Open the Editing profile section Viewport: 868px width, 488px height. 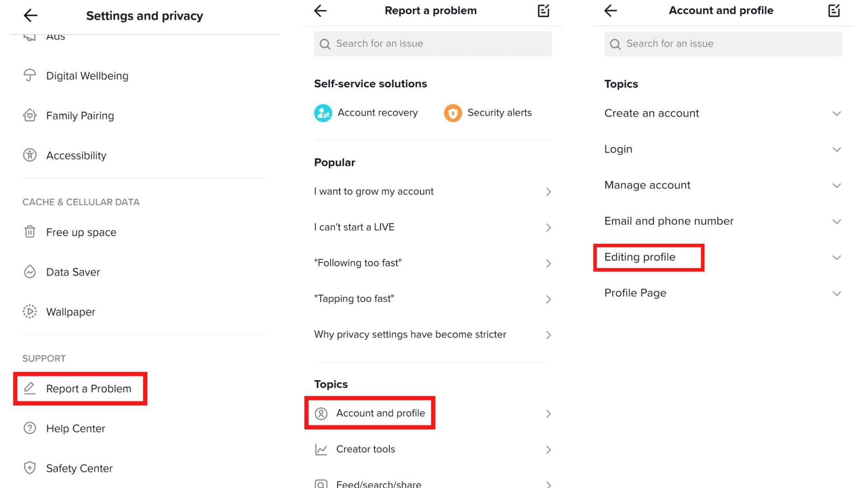pyautogui.click(x=640, y=257)
